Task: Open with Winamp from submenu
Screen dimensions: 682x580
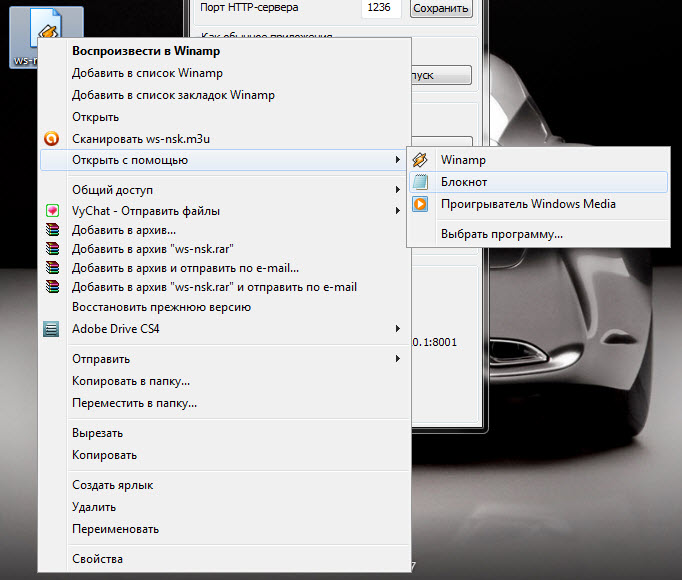Action: click(x=538, y=160)
